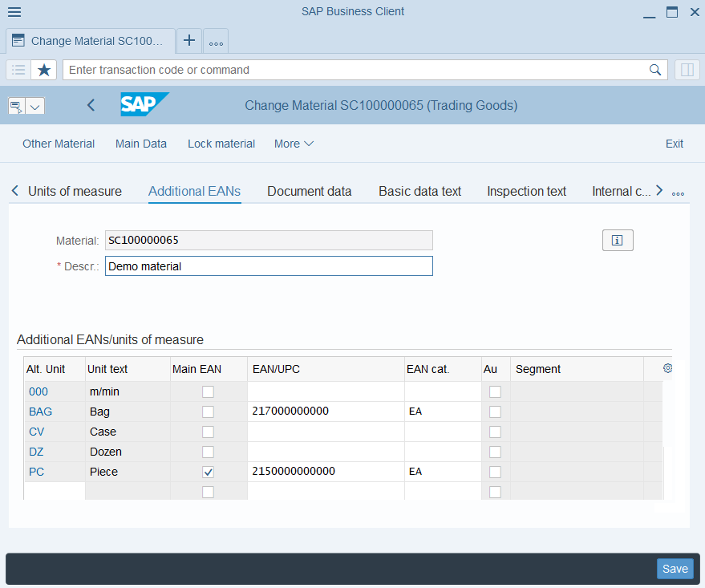Toggle Au checkbox for Bag row
705x588 pixels.
(x=495, y=412)
